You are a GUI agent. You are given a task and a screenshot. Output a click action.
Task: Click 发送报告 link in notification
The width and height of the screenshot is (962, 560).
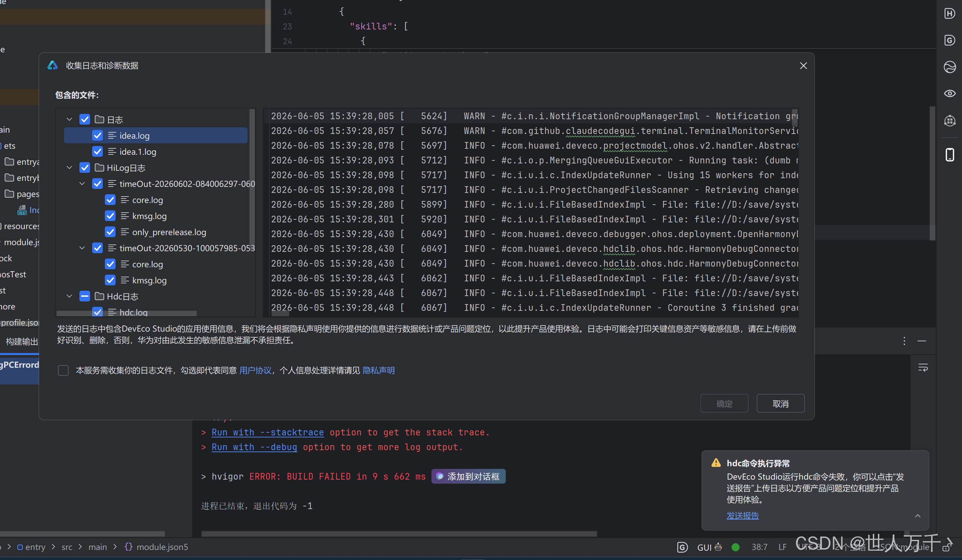[x=743, y=515]
